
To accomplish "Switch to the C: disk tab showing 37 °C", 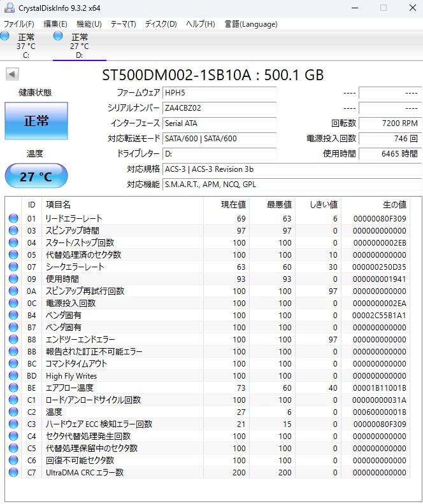I will 26,46.
